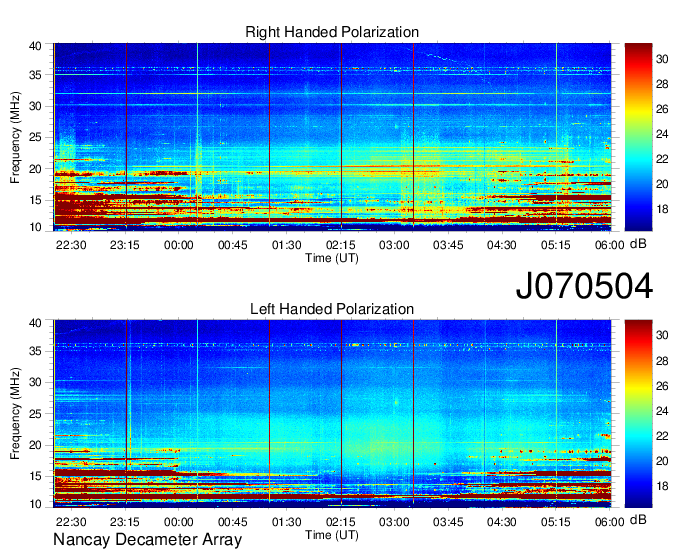Click "Time (UT)" label under the Right Handed plot
The height and width of the screenshot is (552, 680).
pyautogui.click(x=332, y=258)
